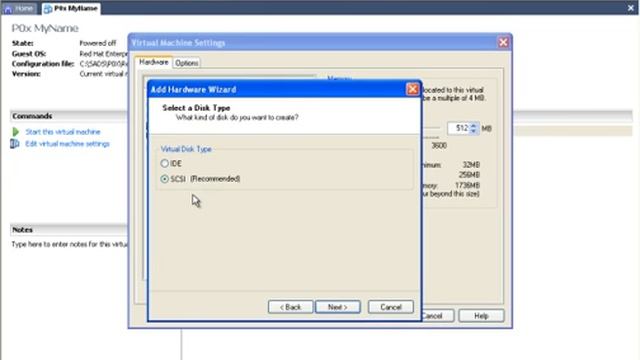This screenshot has width=640, height=360.
Task: Click the notes text area
Action: [69, 244]
